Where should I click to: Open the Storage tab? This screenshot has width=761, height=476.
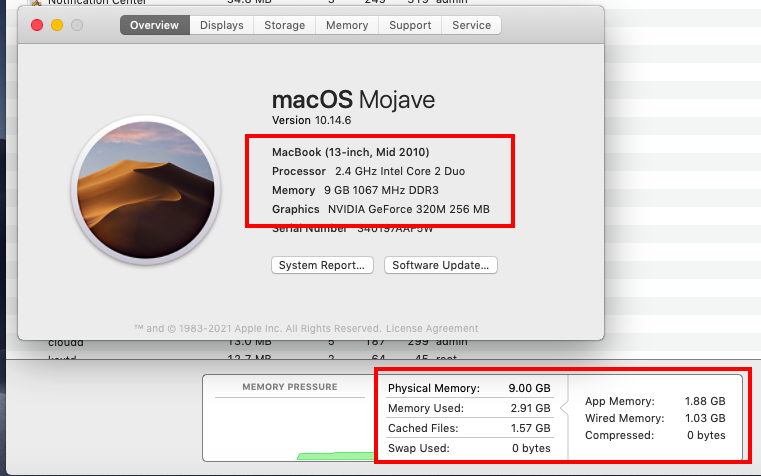coord(285,25)
